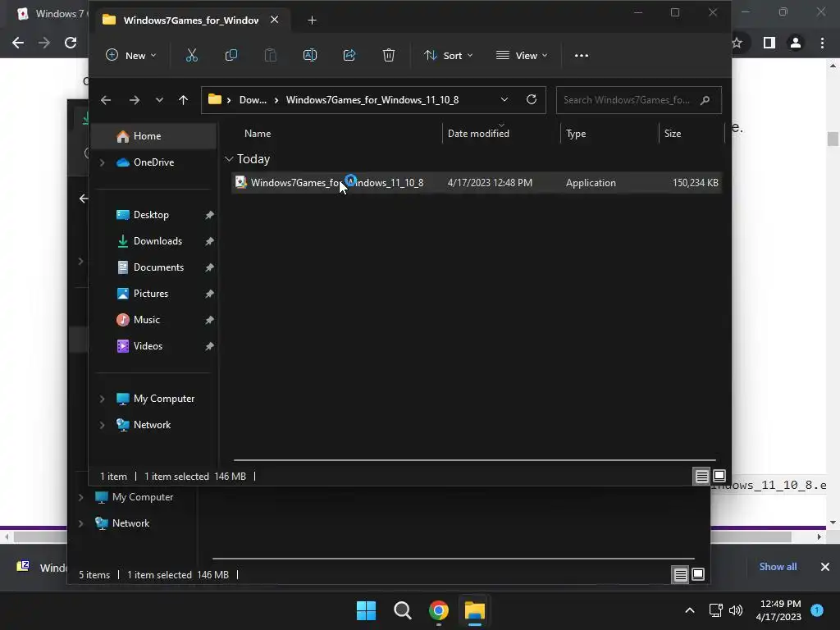Click the Delete trash icon
Viewport: 840px width, 630px height.
388,55
